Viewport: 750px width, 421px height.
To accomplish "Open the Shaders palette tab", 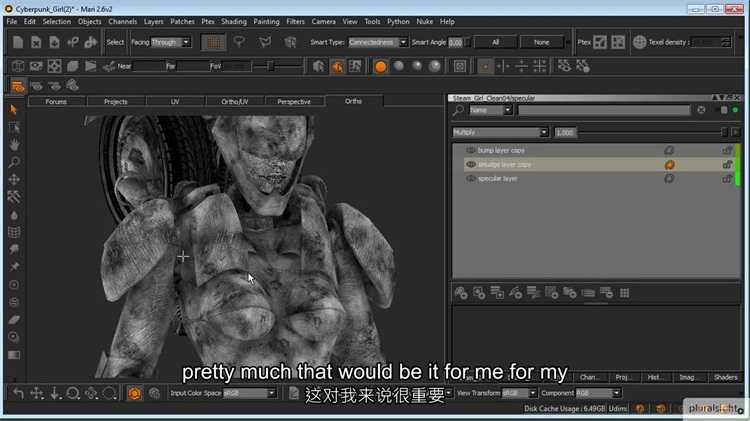I will 725,377.
